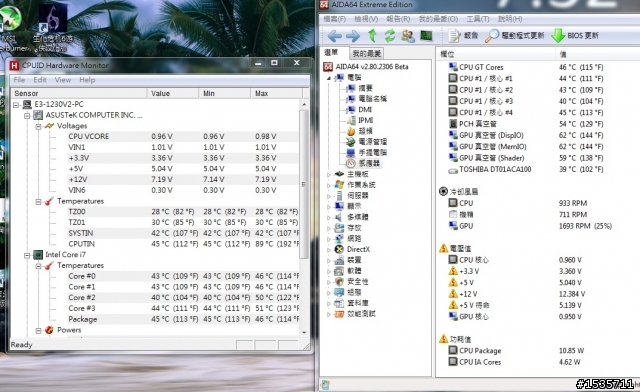
Task: Select the CPU VCORE row in Hardware Monitor
Action: (x=183, y=136)
